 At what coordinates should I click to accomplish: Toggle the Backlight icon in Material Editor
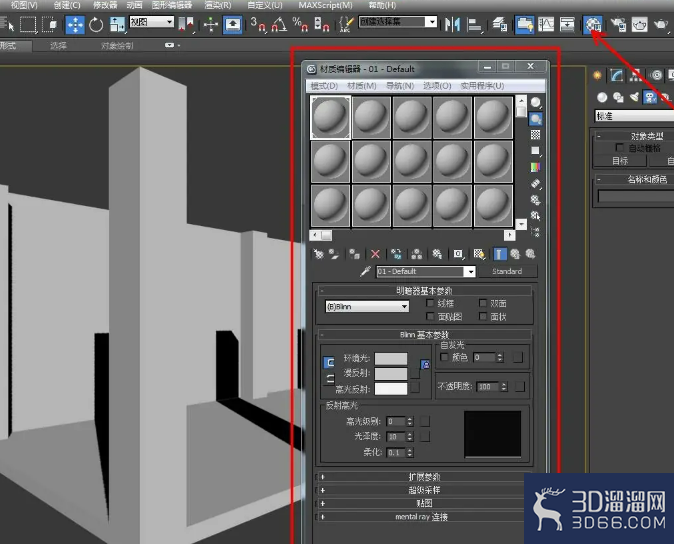pyautogui.click(x=535, y=119)
